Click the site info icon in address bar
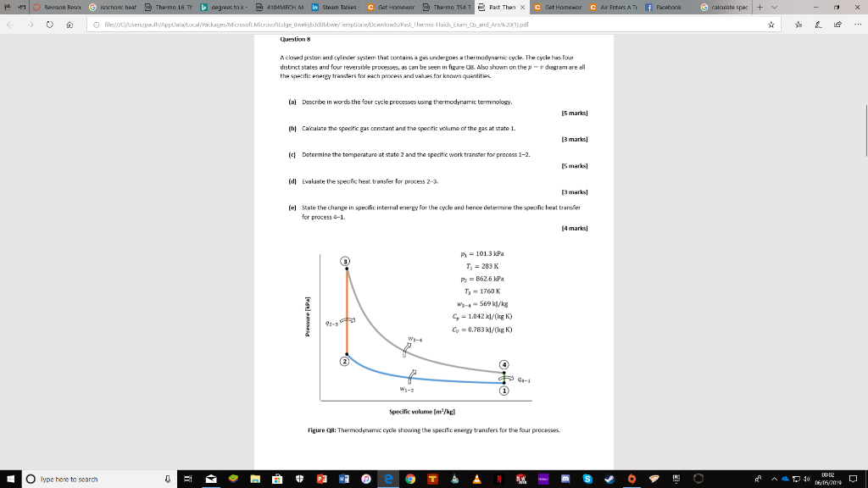The width and height of the screenshot is (868, 488). tap(96, 25)
